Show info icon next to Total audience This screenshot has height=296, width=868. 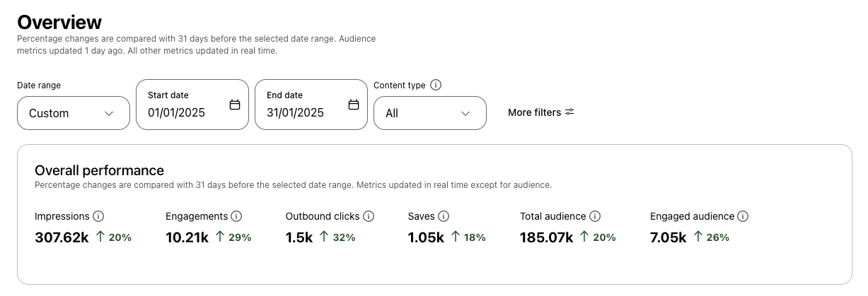[x=595, y=216]
